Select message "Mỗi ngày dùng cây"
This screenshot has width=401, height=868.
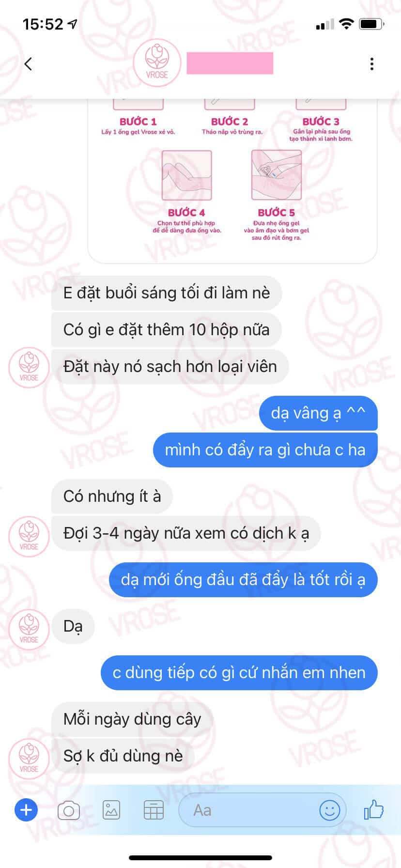[132, 719]
